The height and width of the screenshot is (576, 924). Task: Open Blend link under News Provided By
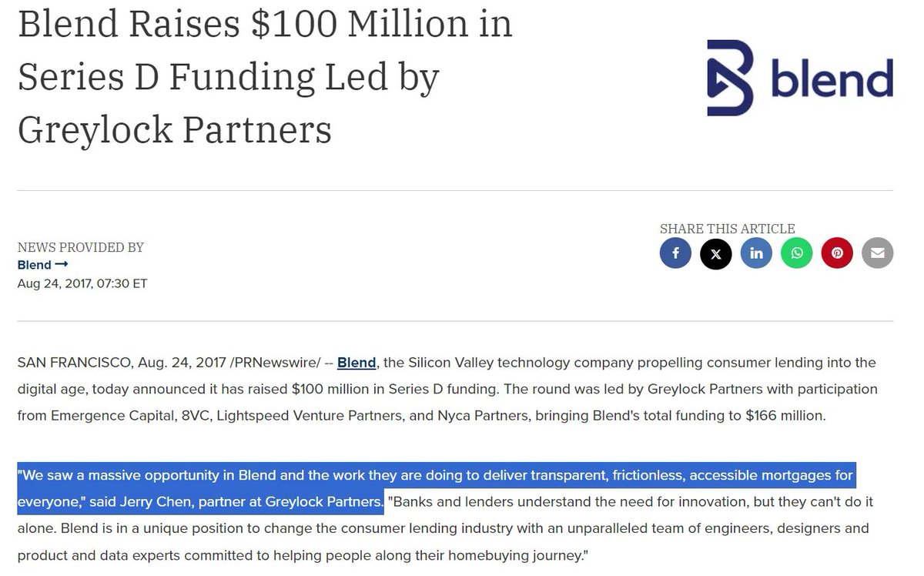click(x=34, y=265)
